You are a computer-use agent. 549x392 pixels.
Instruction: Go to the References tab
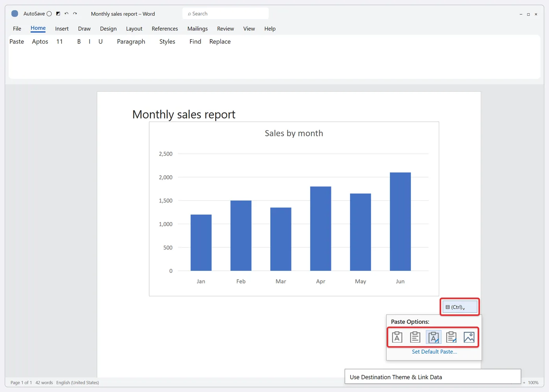[165, 29]
